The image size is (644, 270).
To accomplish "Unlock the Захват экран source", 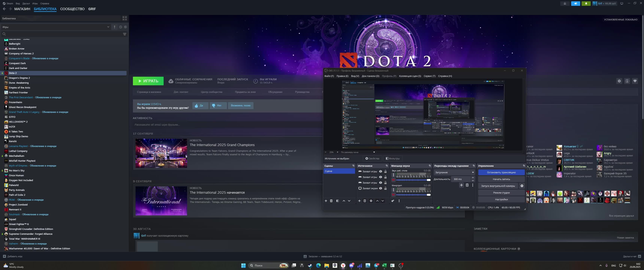I will [385, 188].
